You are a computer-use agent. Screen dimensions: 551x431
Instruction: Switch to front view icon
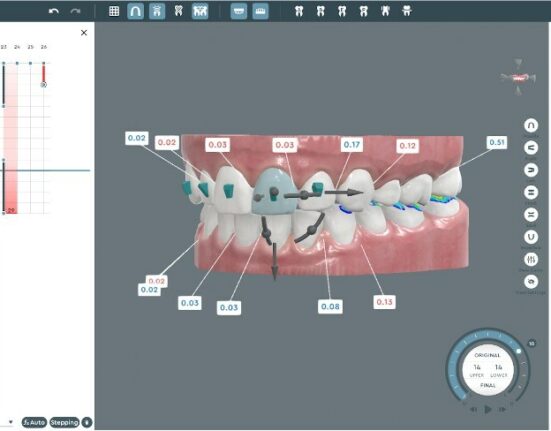531,192
